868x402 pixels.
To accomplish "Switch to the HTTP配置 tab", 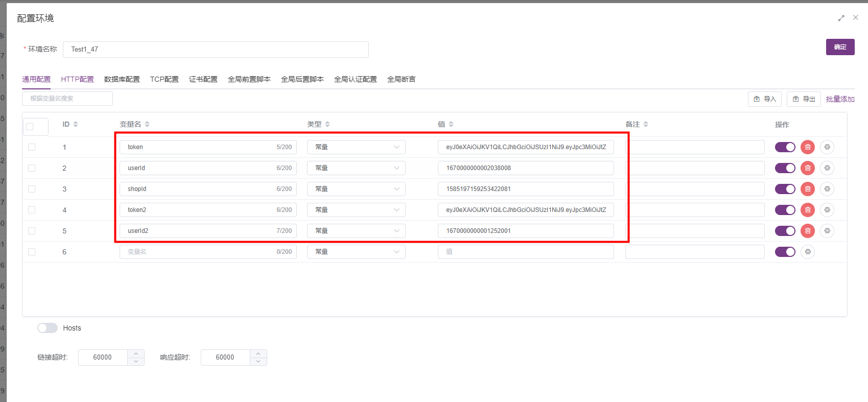I will tap(77, 79).
